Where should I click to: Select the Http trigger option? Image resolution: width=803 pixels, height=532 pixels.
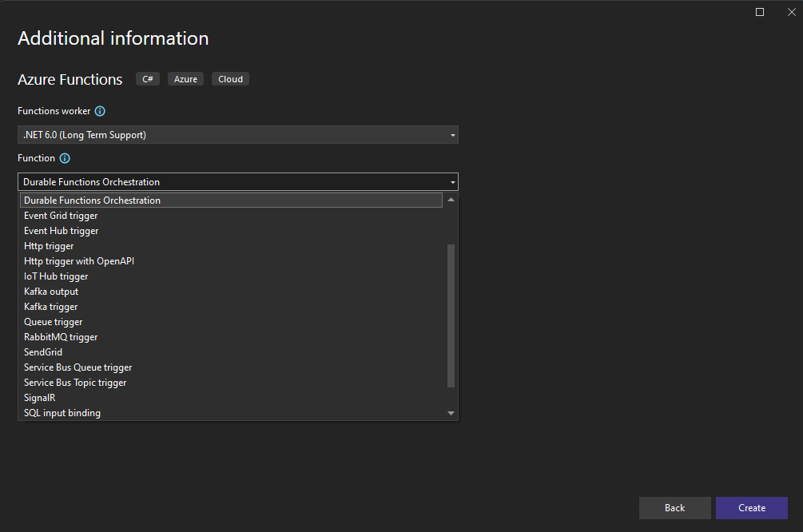click(x=49, y=246)
